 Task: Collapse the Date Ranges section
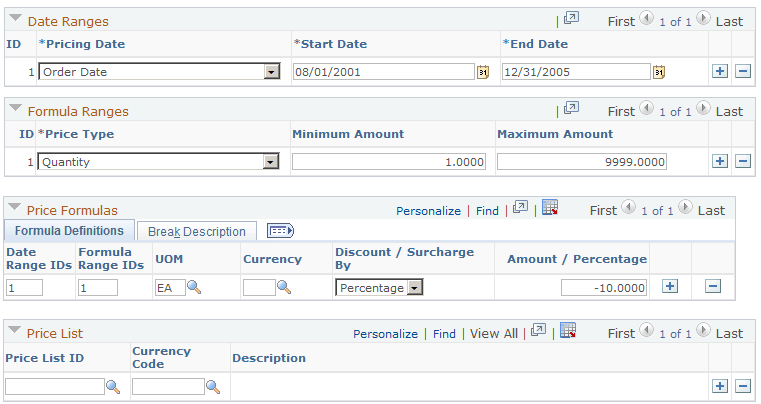tap(16, 18)
